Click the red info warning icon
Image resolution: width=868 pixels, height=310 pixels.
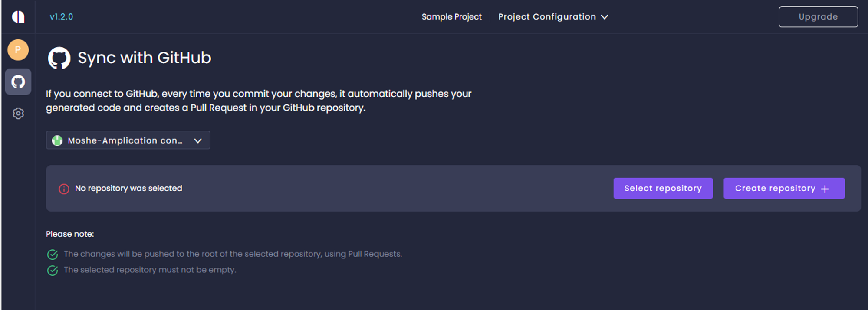coord(64,189)
